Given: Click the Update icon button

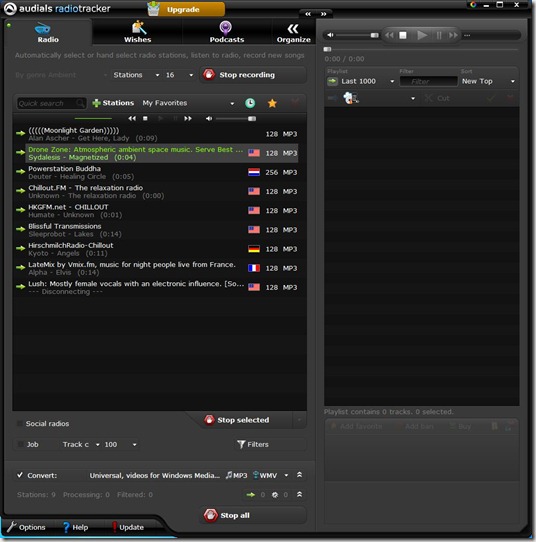Looking at the screenshot, I should (x=128, y=527).
